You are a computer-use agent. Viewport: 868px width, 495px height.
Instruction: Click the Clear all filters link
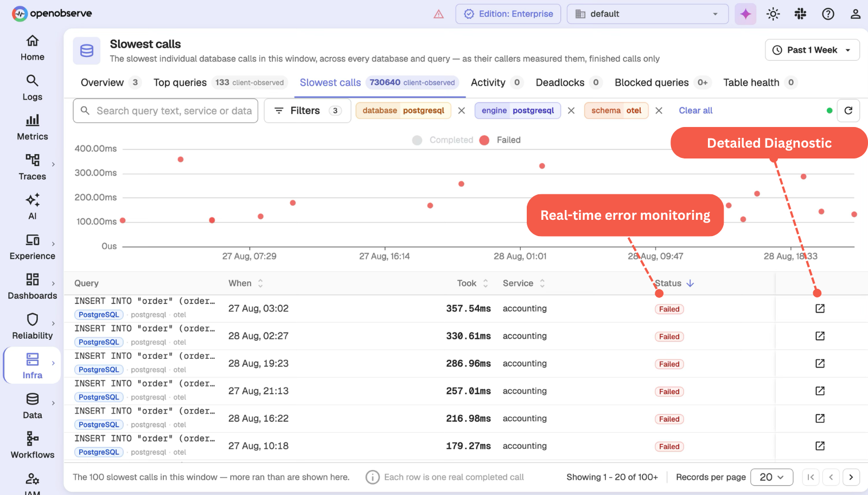[695, 111]
